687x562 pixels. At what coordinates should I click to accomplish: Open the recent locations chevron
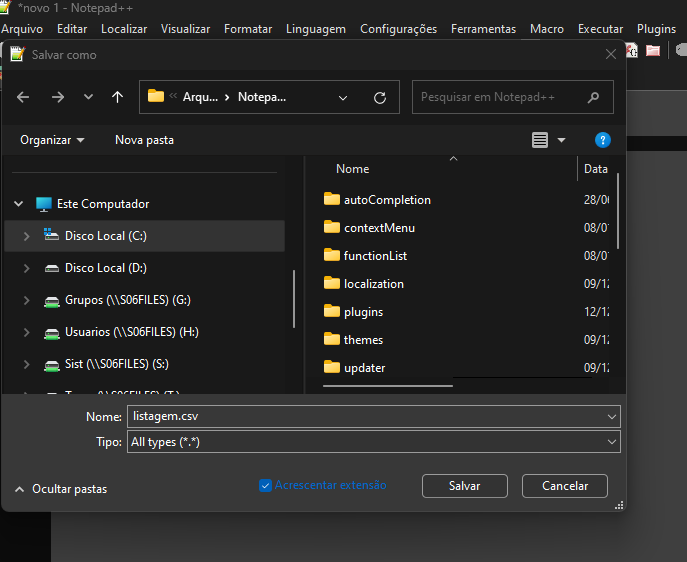(89, 97)
